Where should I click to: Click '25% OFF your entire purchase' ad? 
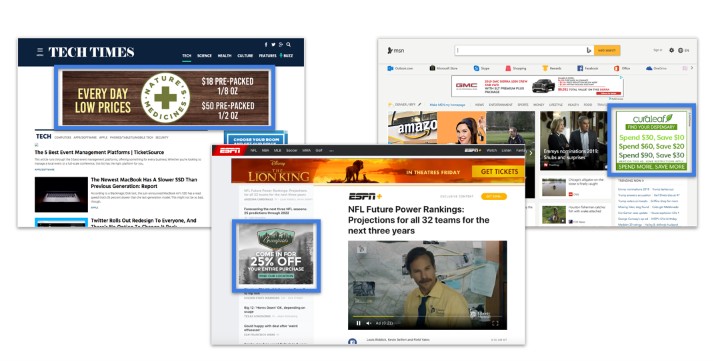[x=276, y=255]
